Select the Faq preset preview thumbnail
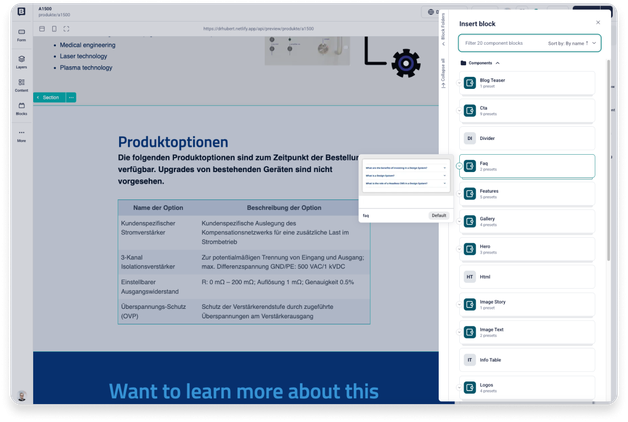Viewport: 628px width, 422px height. pyautogui.click(x=406, y=176)
